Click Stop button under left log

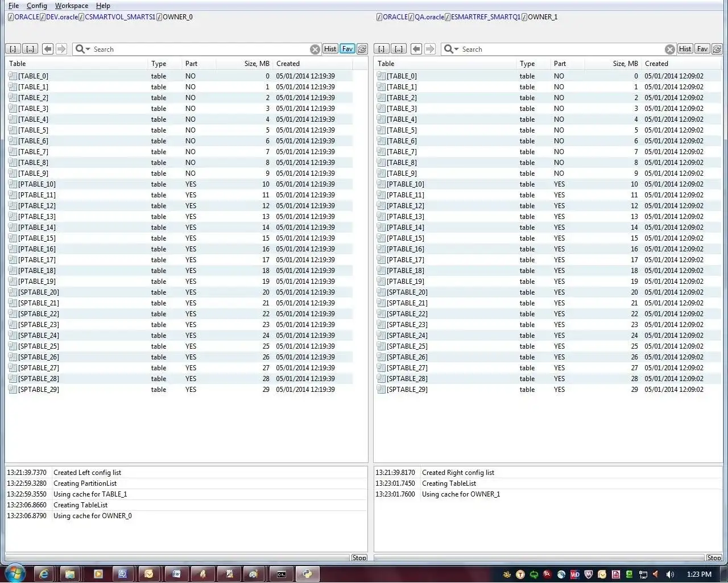point(359,558)
